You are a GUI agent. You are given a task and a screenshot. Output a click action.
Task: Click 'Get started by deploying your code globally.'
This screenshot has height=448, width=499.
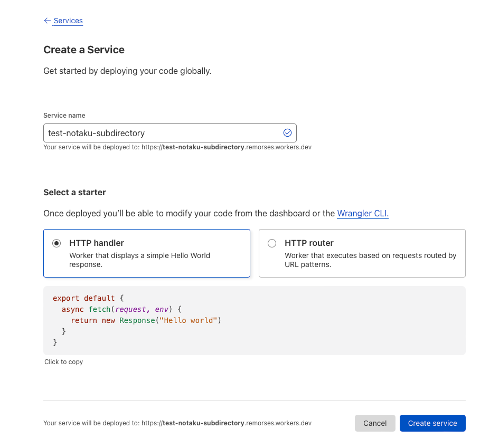pyautogui.click(x=127, y=71)
